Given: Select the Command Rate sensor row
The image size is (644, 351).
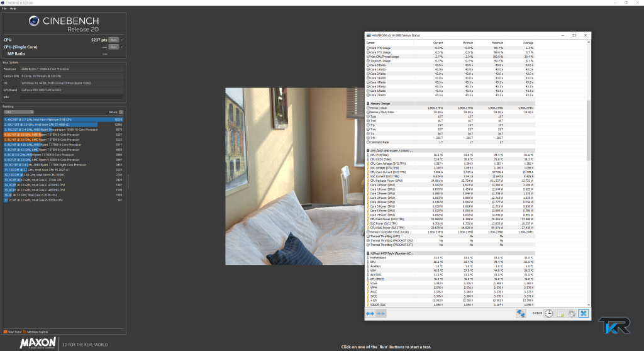Looking at the screenshot, I should 450,142.
